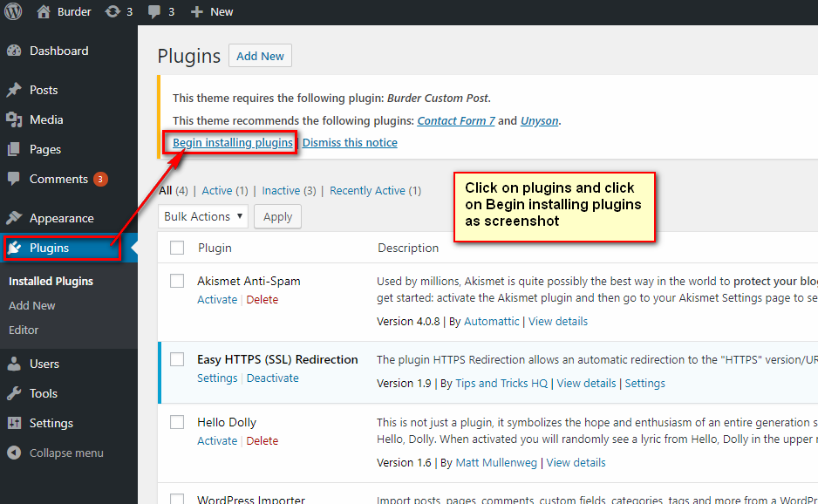Open Pages in the sidebar

[44, 149]
